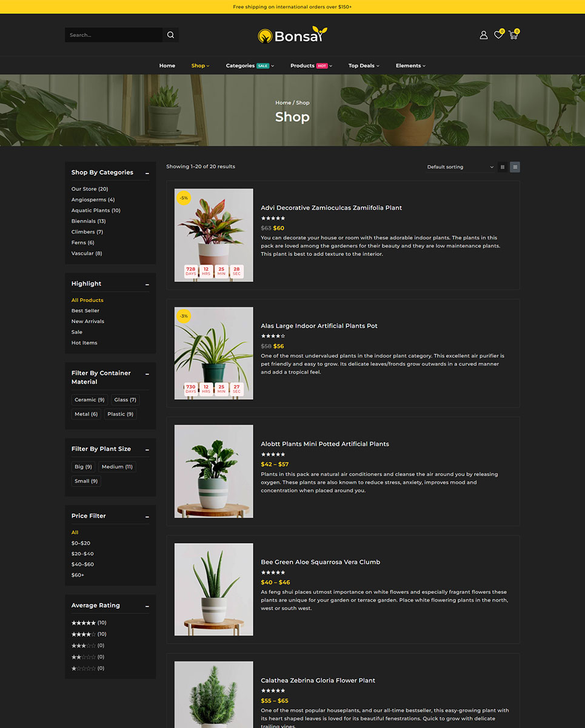Toggle the Ceramic material filter
Image resolution: width=585 pixels, height=728 pixels.
[89, 400]
